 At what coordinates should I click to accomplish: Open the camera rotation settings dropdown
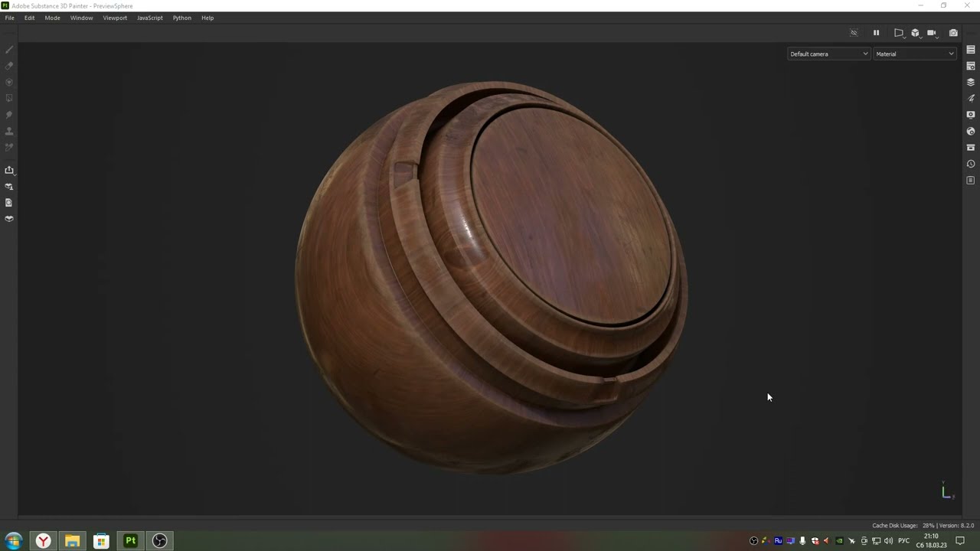tap(932, 33)
